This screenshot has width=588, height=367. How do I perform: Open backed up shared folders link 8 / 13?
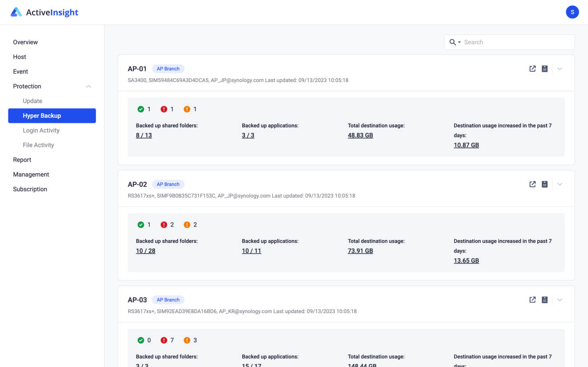coord(143,135)
